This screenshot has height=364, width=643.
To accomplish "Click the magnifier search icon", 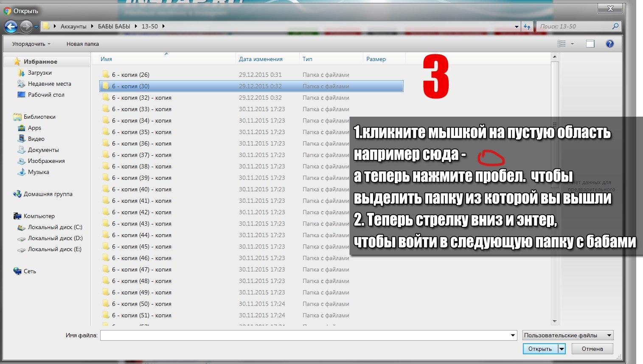I will click(615, 26).
